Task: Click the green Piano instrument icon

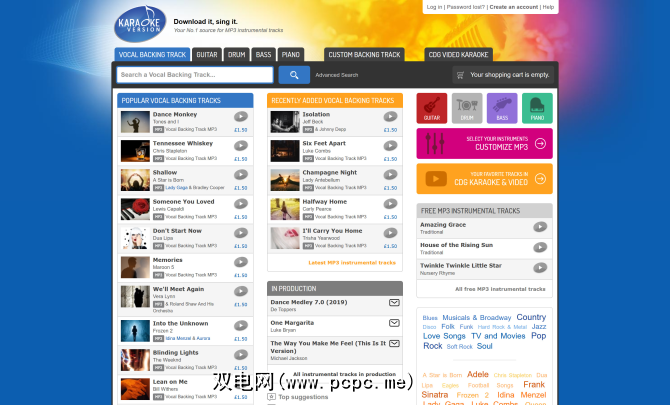Action: (537, 108)
